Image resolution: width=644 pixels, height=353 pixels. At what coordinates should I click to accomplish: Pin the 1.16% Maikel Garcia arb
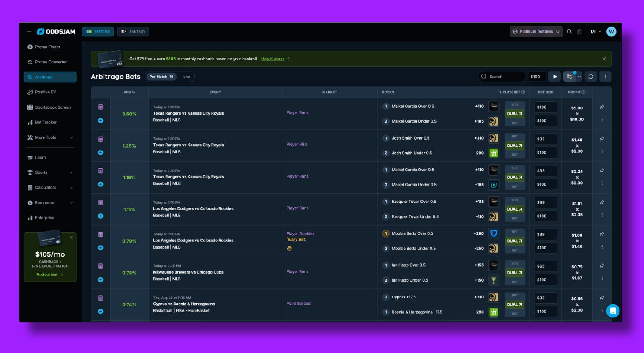(602, 170)
